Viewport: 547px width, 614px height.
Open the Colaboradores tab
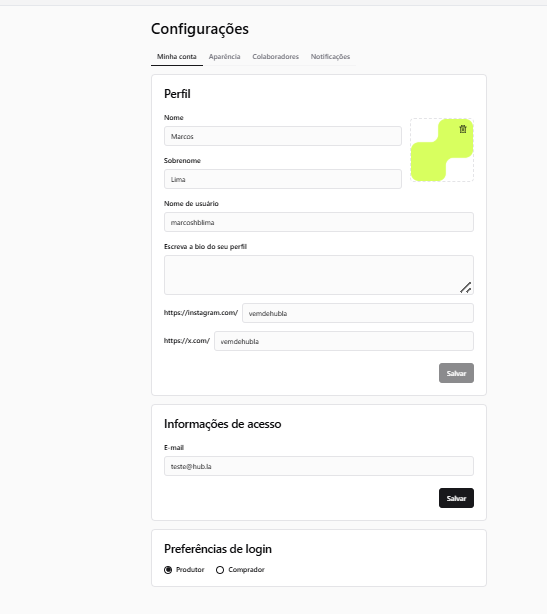pos(275,57)
